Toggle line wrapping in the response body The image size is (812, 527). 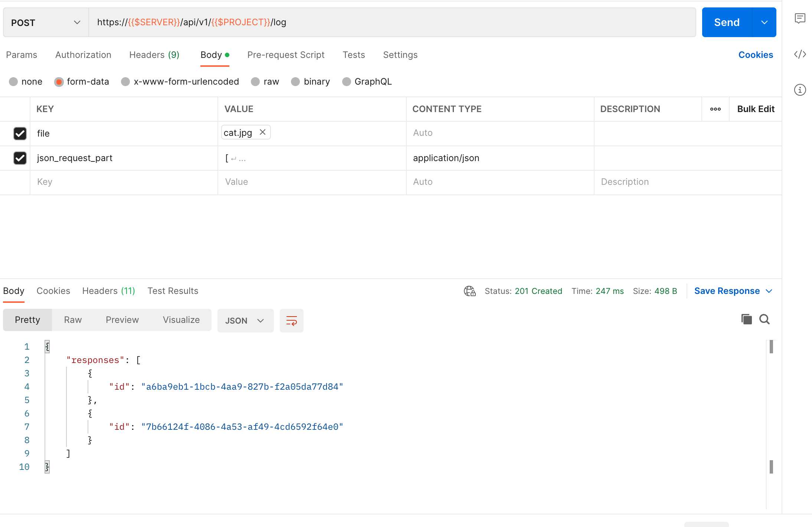(292, 320)
